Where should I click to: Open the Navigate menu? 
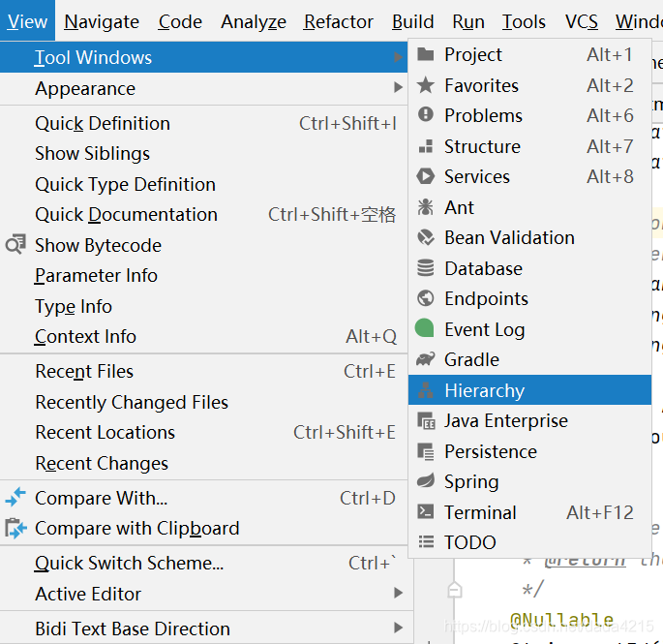click(x=102, y=21)
